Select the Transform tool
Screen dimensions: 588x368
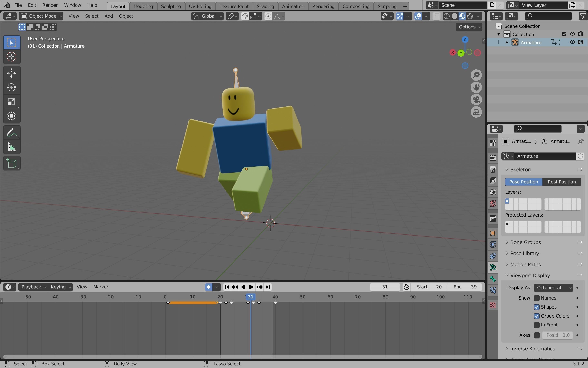click(x=12, y=116)
